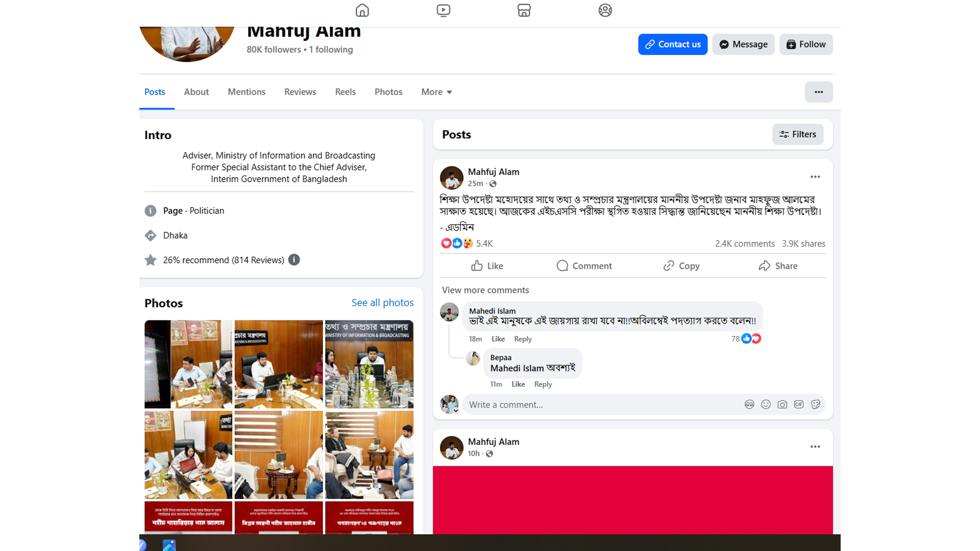Reply to Bepaa's comment
This screenshot has width=980, height=551.
[543, 384]
